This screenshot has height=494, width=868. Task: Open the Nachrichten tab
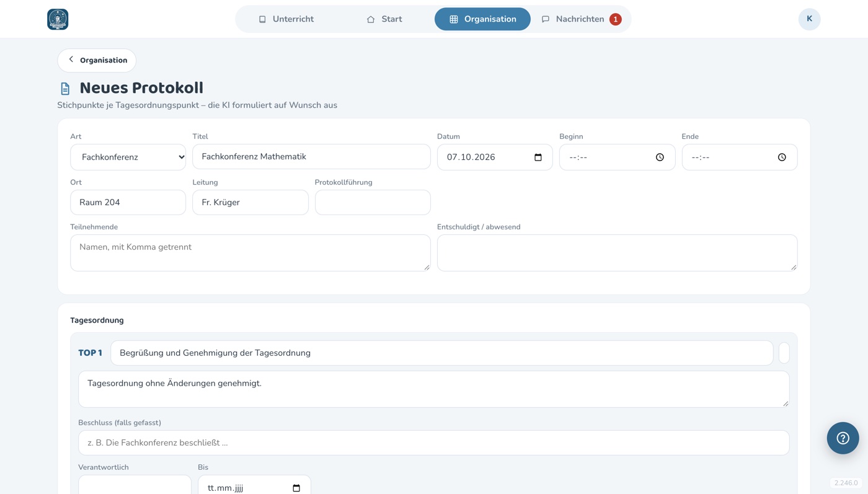point(581,19)
